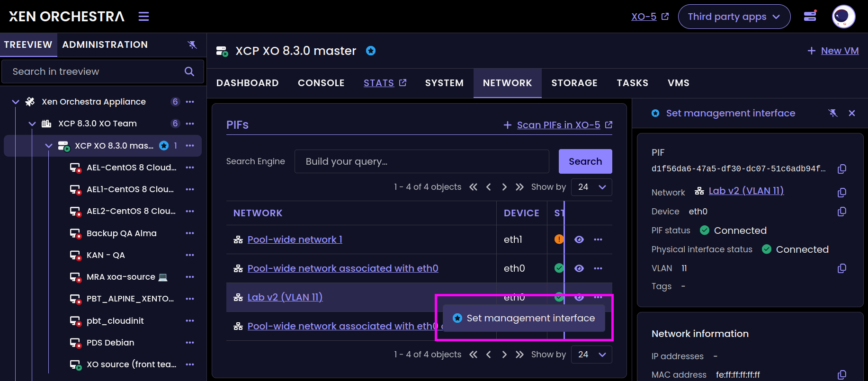This screenshot has width=868, height=381.
Task: Collapse the Xen Orchestra Appliance tree node
Action: 16,102
